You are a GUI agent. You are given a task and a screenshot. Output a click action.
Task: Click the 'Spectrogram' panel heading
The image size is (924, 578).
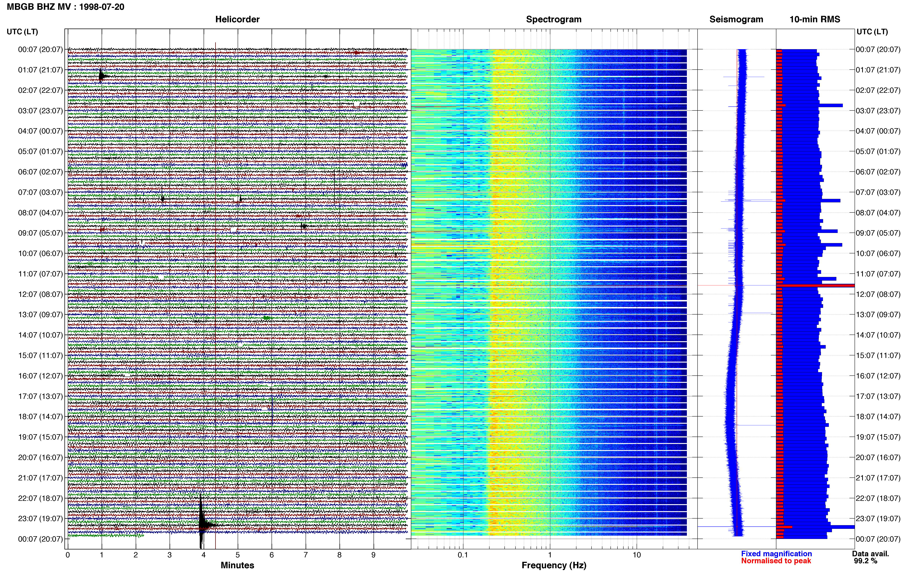(554, 20)
